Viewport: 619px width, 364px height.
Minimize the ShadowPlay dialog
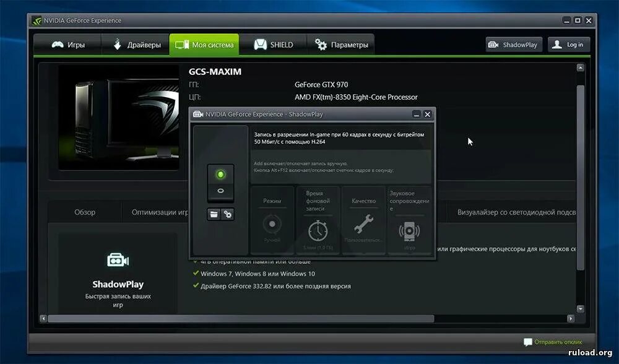[x=416, y=114]
